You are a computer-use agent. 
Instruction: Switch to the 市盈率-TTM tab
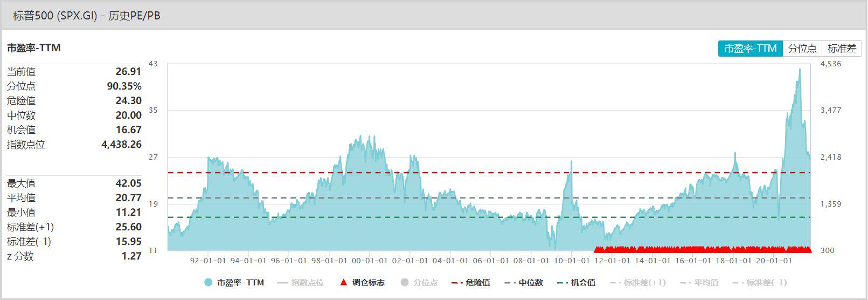tap(750, 49)
